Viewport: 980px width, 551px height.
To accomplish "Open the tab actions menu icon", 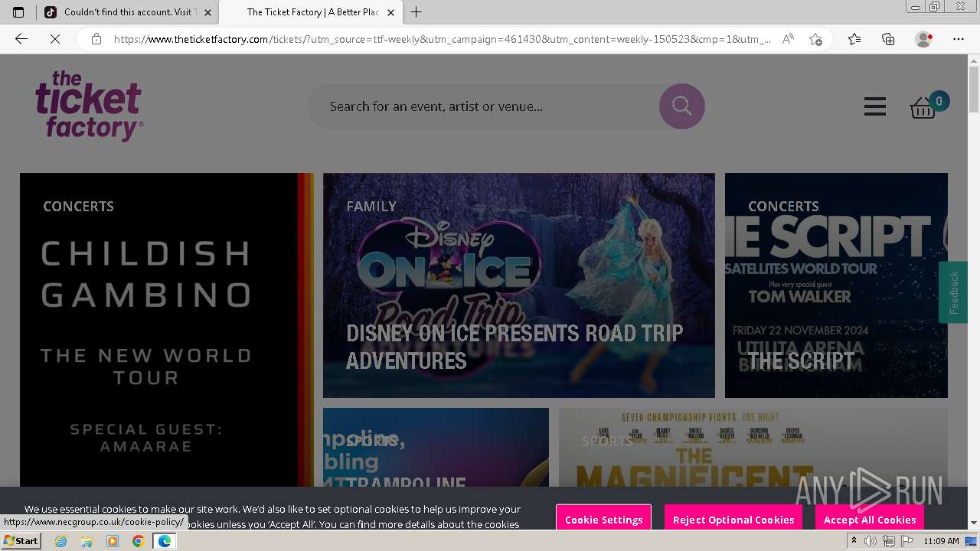I will 18,12.
